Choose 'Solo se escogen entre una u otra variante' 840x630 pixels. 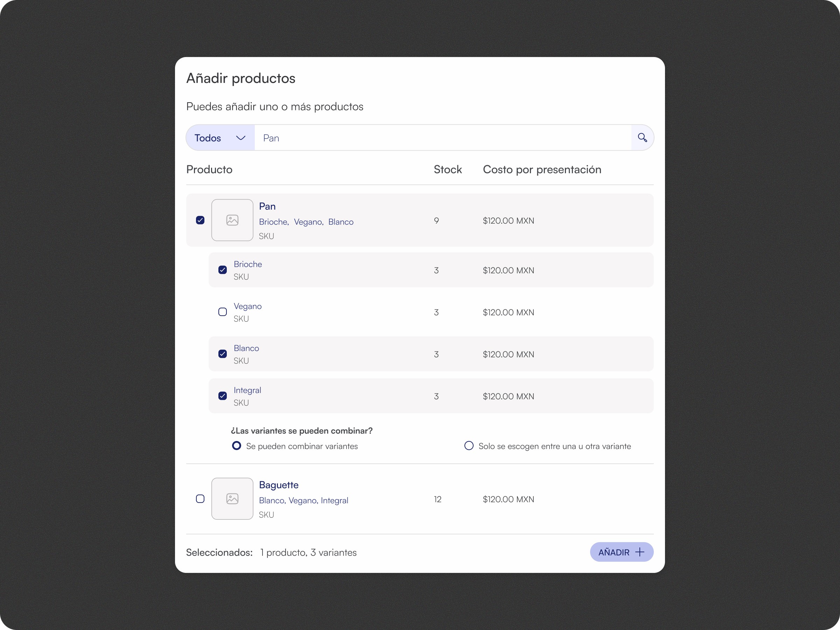(469, 446)
